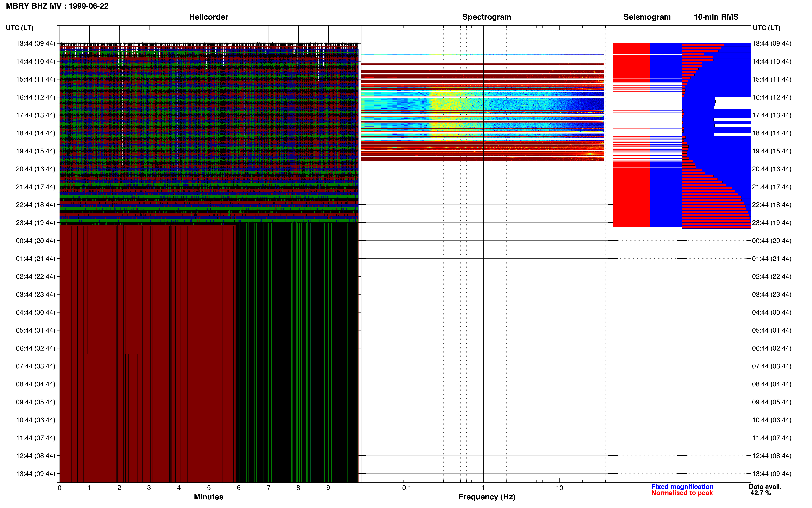The width and height of the screenshot is (812, 508).
Task: Click the blue fixed-magnification seismogram column
Action: [x=666, y=135]
